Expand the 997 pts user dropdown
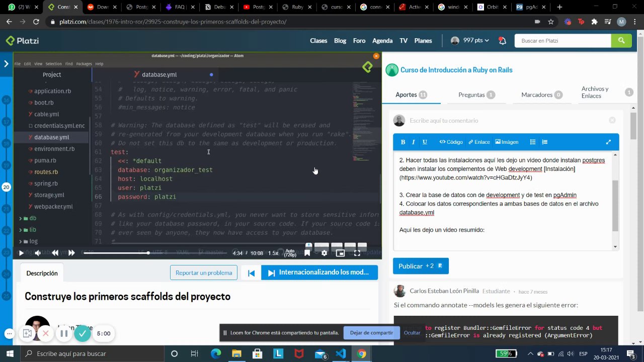Screen dimensions: 644x362 (x=470, y=41)
